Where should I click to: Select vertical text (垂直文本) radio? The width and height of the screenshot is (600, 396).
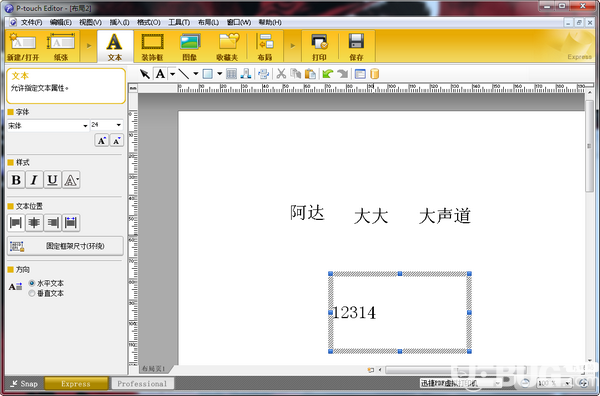tap(32, 293)
